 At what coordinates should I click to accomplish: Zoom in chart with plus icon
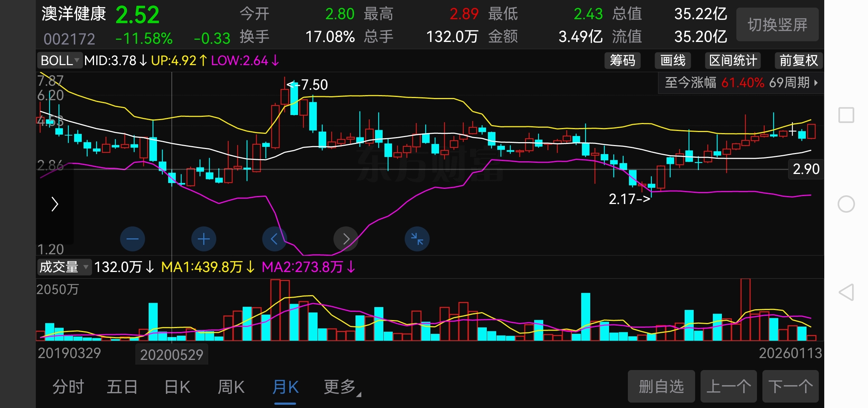204,239
